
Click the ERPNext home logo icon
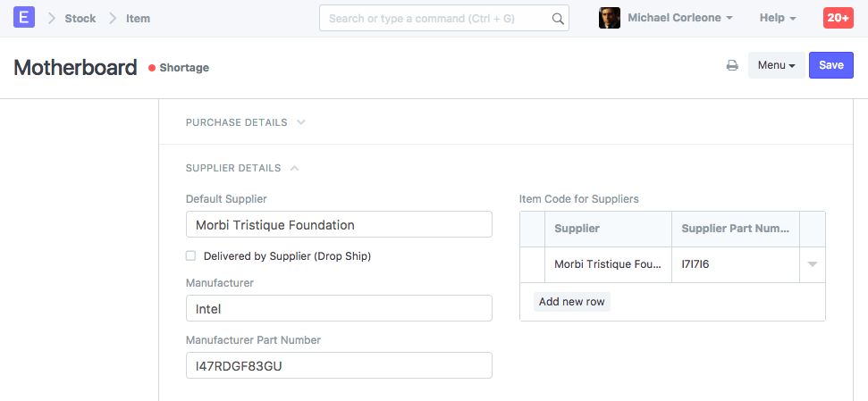pyautogui.click(x=25, y=17)
